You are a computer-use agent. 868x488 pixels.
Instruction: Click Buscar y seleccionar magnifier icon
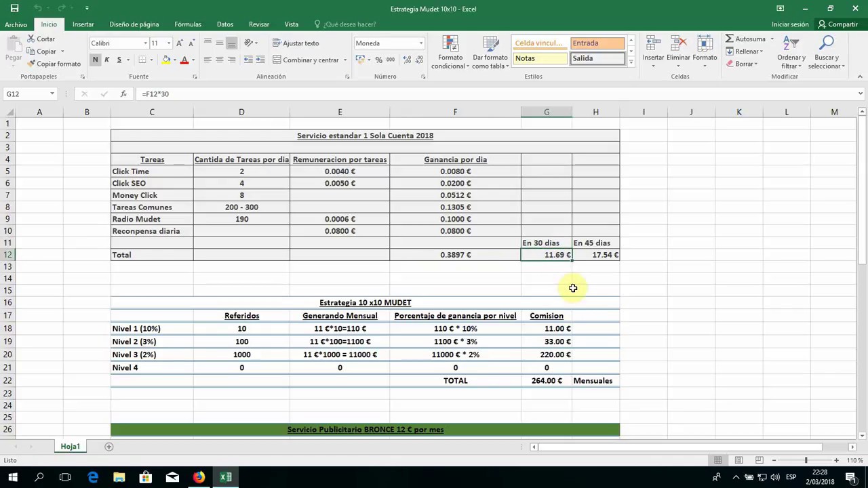pos(826,45)
